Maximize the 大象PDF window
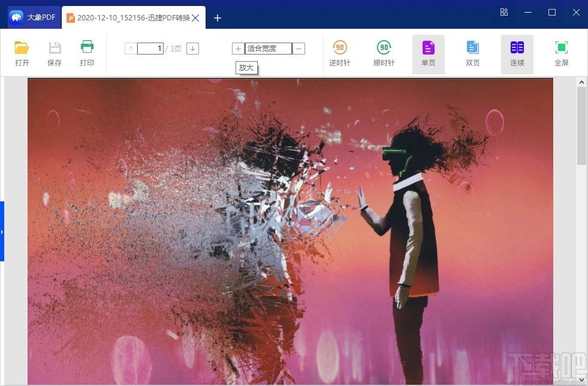Screen dimensions: 588x386 [x=552, y=13]
